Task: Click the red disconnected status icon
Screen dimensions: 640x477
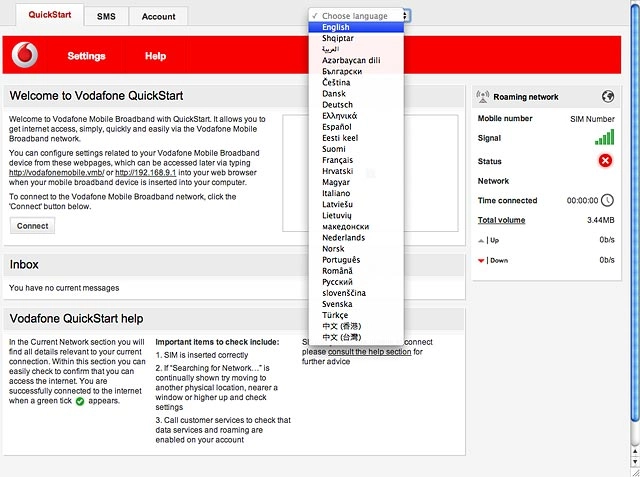Action: (x=605, y=161)
